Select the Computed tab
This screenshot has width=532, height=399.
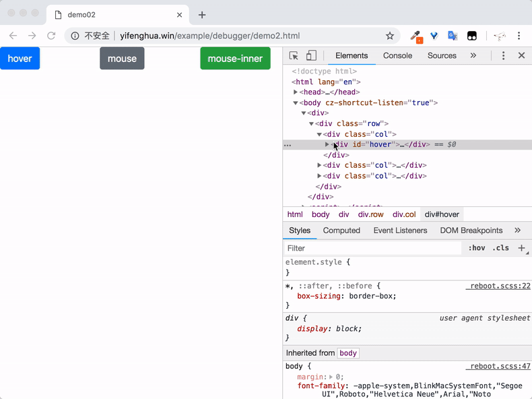(x=341, y=231)
